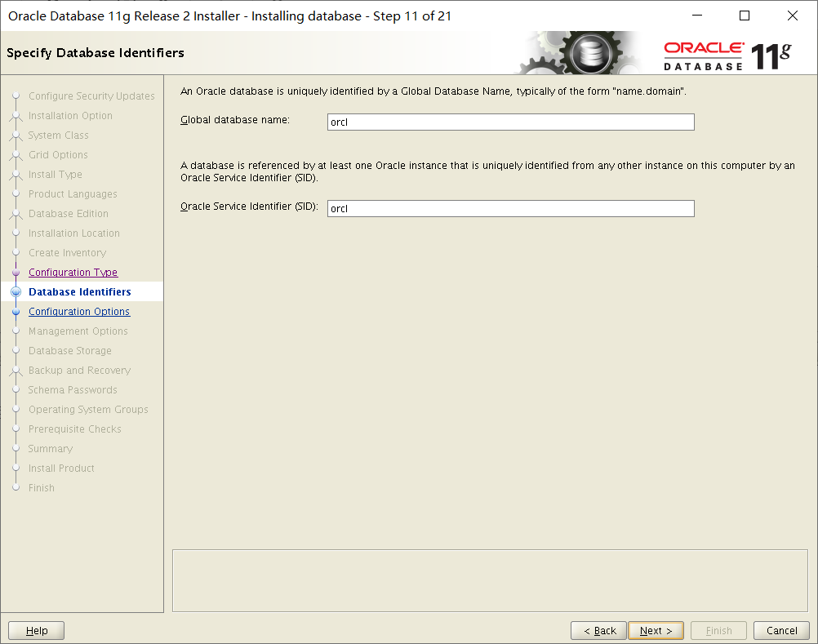Select Backup and Recovery step

[x=79, y=371]
